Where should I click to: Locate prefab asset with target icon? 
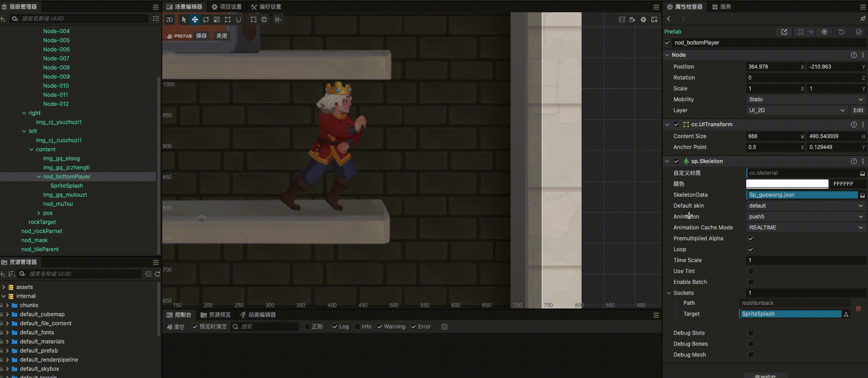824,32
